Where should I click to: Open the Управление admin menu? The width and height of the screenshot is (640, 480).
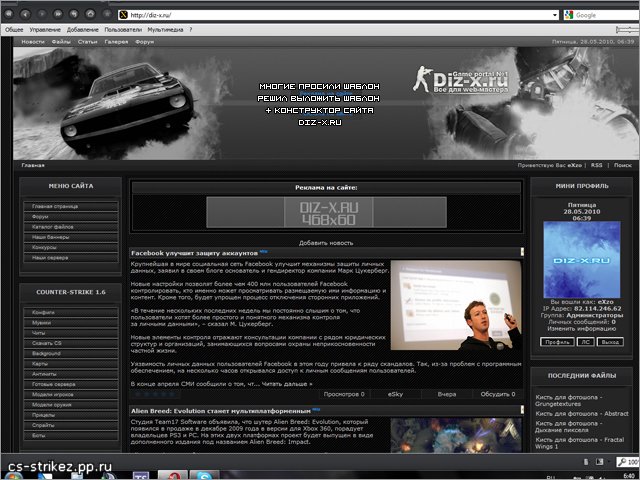tap(45, 30)
